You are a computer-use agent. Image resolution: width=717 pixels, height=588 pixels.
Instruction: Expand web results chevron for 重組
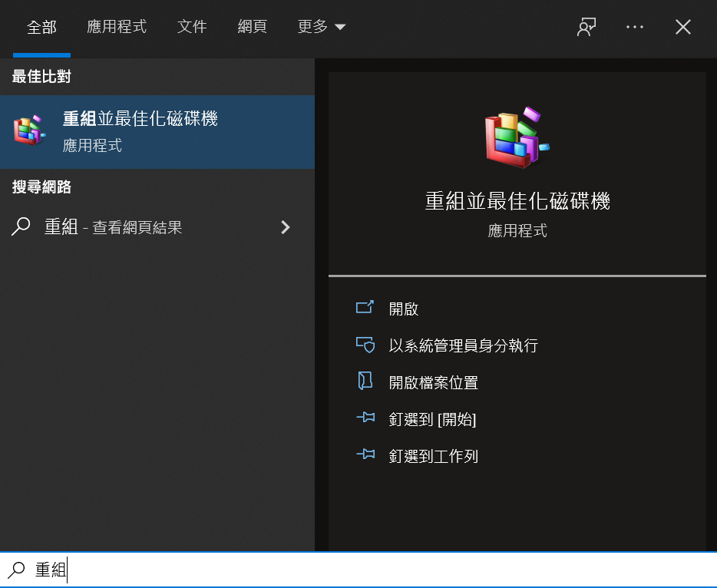pyautogui.click(x=286, y=227)
